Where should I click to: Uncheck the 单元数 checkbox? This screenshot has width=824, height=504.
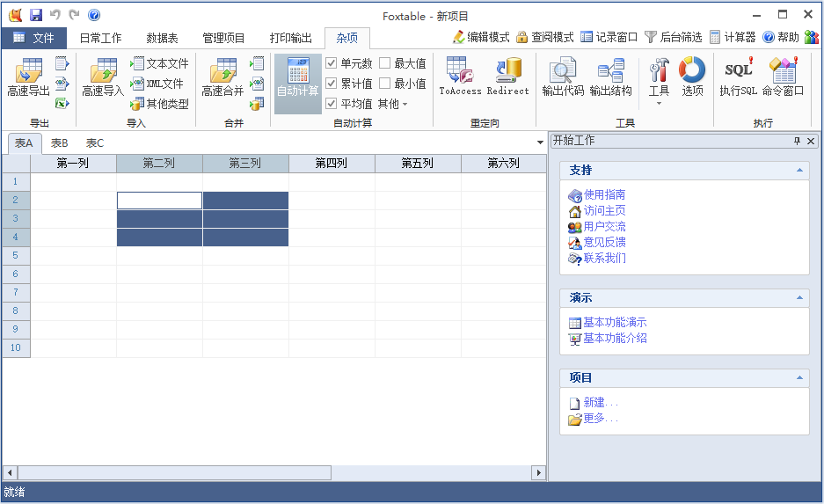(332, 63)
